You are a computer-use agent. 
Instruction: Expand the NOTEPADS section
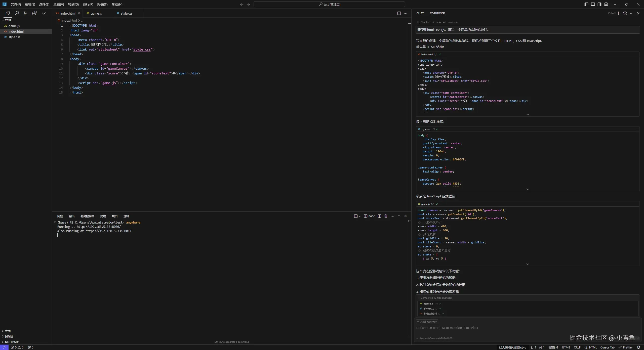click(12, 342)
